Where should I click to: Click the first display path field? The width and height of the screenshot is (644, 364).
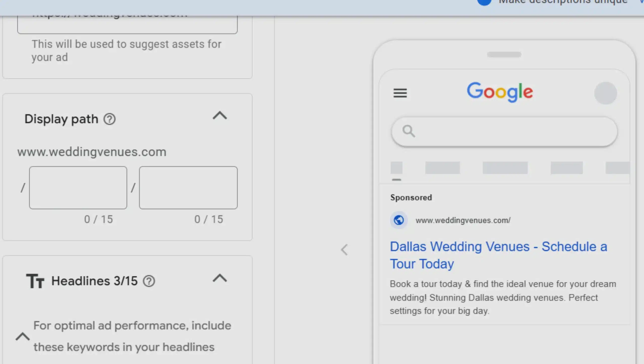[78, 188]
